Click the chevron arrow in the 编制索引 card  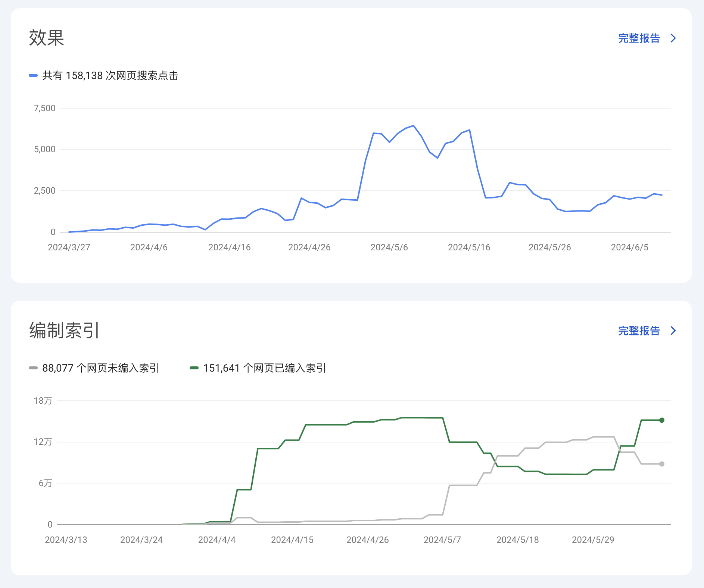click(673, 331)
